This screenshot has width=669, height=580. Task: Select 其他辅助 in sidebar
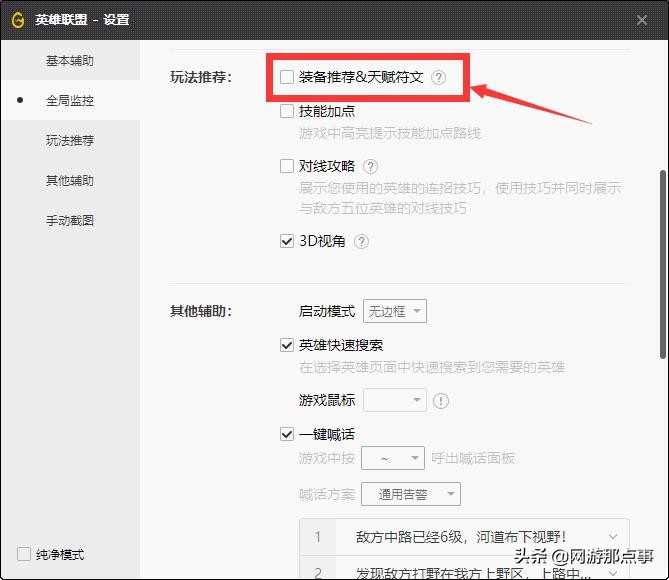(70, 181)
